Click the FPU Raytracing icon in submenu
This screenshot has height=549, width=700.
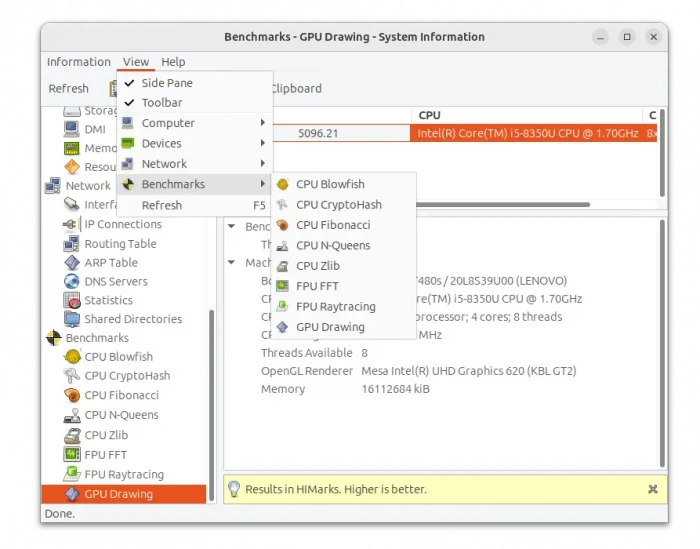tap(283, 307)
